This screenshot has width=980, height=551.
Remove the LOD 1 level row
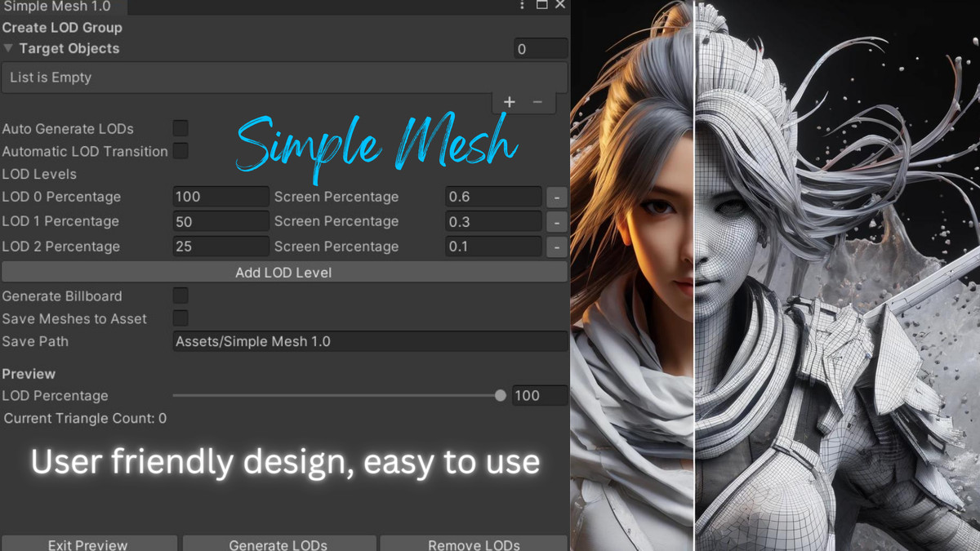(x=557, y=221)
